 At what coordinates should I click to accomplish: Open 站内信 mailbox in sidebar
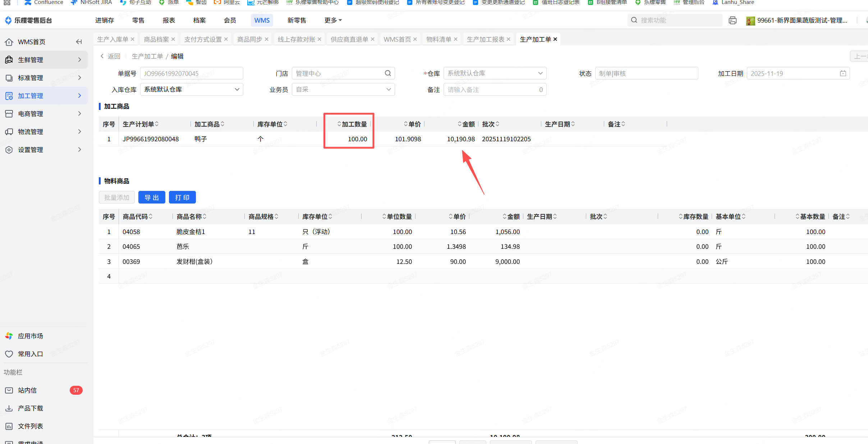[27, 390]
